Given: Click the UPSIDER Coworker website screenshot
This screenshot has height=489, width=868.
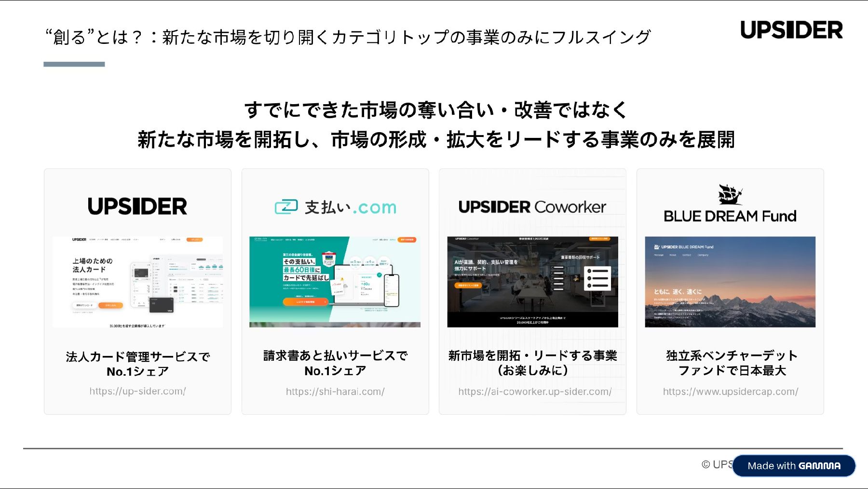Looking at the screenshot, I should [532, 282].
